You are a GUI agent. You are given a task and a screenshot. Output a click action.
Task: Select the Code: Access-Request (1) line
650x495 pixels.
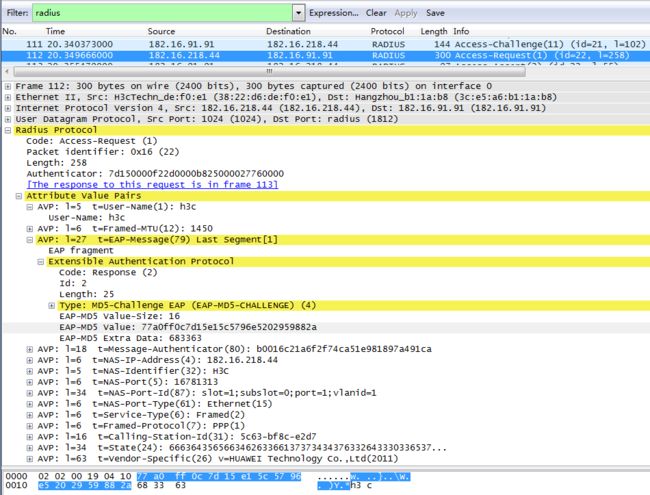[92, 141]
